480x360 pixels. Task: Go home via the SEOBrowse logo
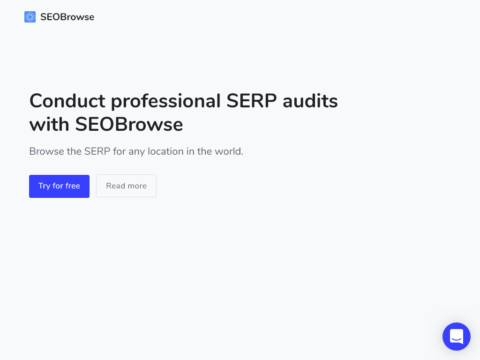pyautogui.click(x=59, y=17)
